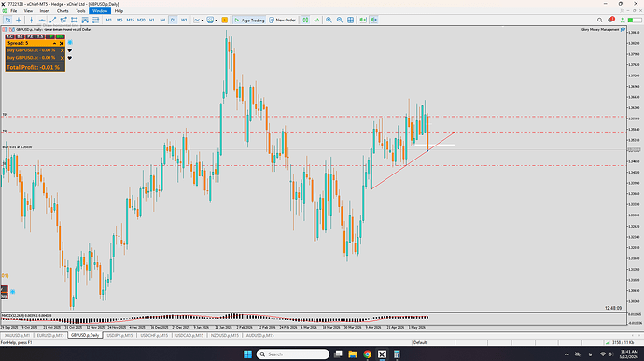This screenshot has width=644, height=361.
Task: Click the taskbar Search box
Action: [293, 354]
